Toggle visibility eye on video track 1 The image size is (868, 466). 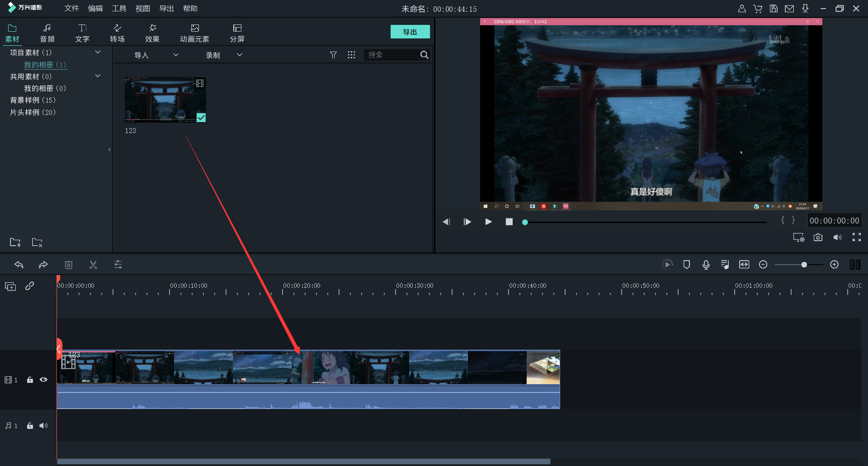(x=43, y=380)
